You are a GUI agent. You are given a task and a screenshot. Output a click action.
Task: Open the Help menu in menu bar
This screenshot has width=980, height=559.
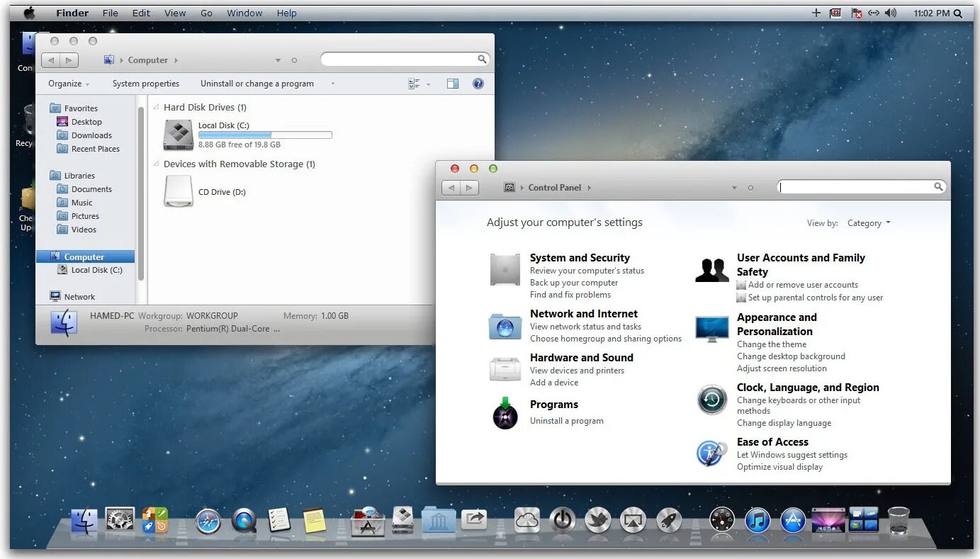click(286, 13)
